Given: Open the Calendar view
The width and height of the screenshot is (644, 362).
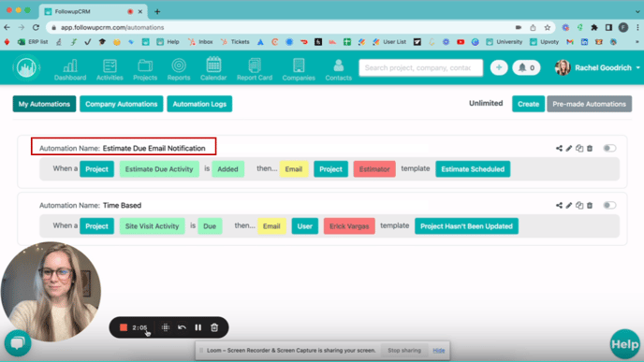Looking at the screenshot, I should [213, 69].
